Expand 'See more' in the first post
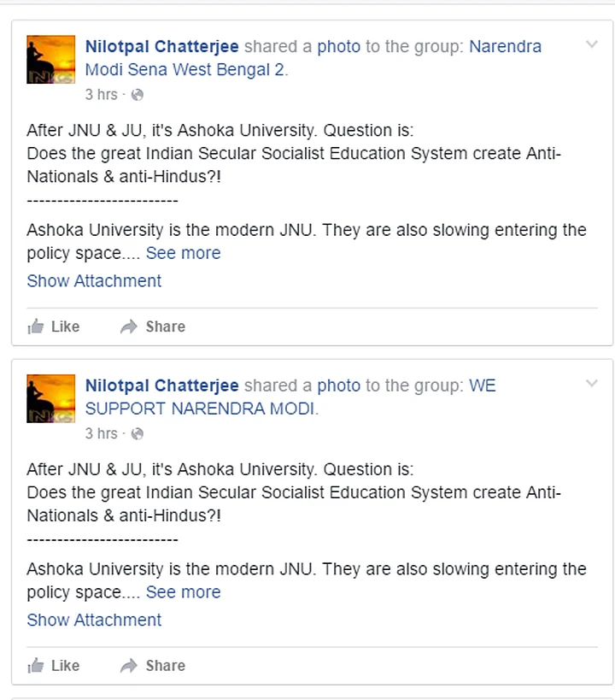This screenshot has width=615, height=700. point(183,253)
